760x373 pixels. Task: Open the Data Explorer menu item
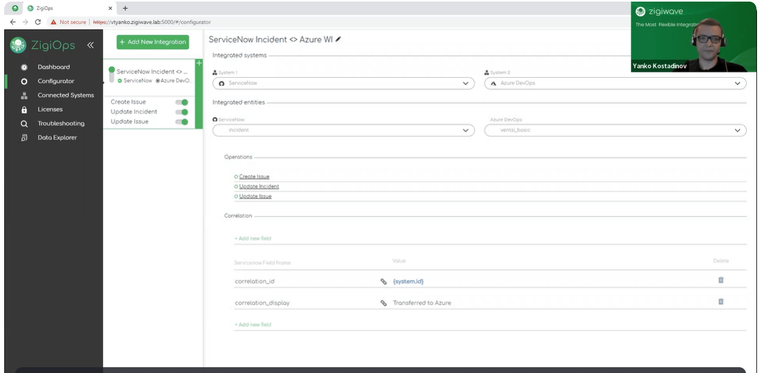coord(57,138)
